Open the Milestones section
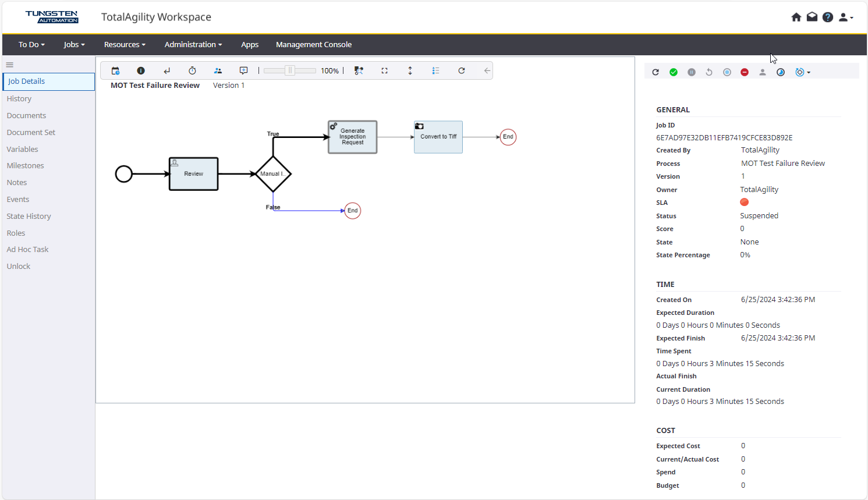Viewport: 868px width, 500px height. [x=25, y=166]
